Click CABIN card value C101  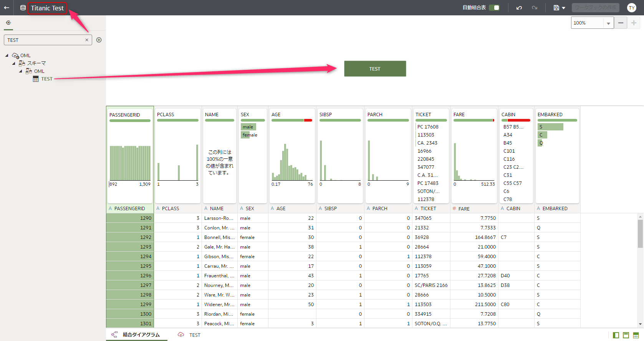click(x=509, y=151)
